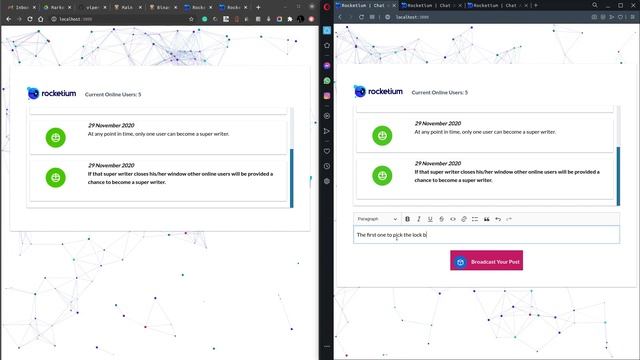Click 'Current Online Users: 5' in the left window
Viewport: 640px width, 360px height.
[113, 94]
